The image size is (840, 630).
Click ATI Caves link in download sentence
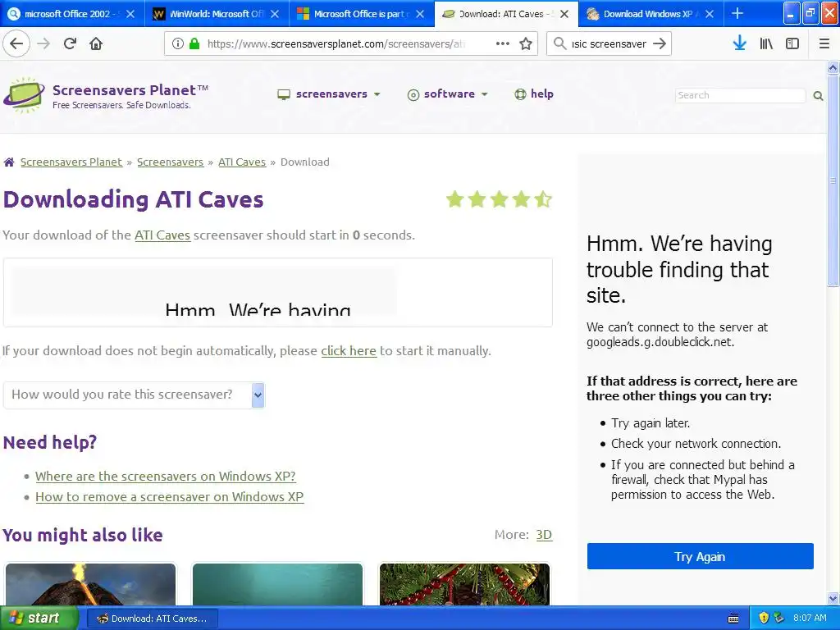(162, 235)
